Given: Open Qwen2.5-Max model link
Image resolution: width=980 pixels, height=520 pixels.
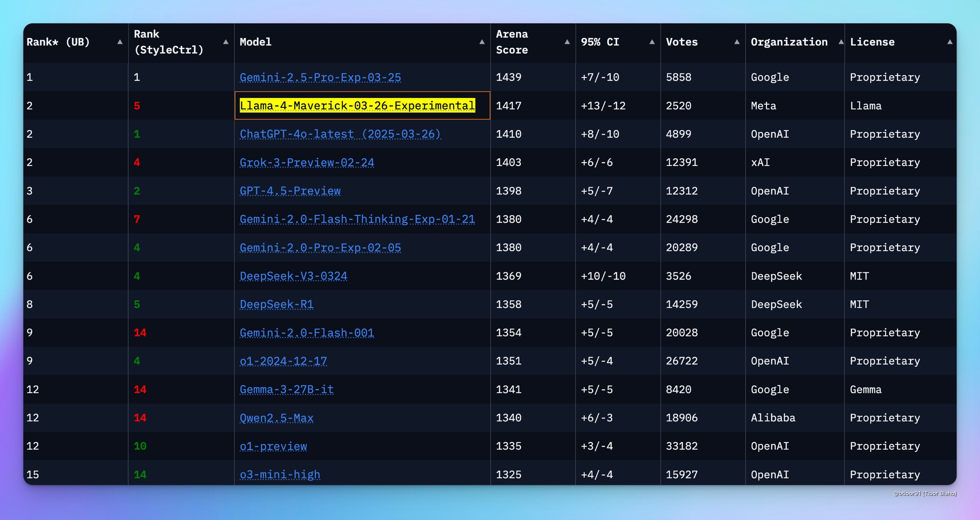Looking at the screenshot, I should coord(276,418).
